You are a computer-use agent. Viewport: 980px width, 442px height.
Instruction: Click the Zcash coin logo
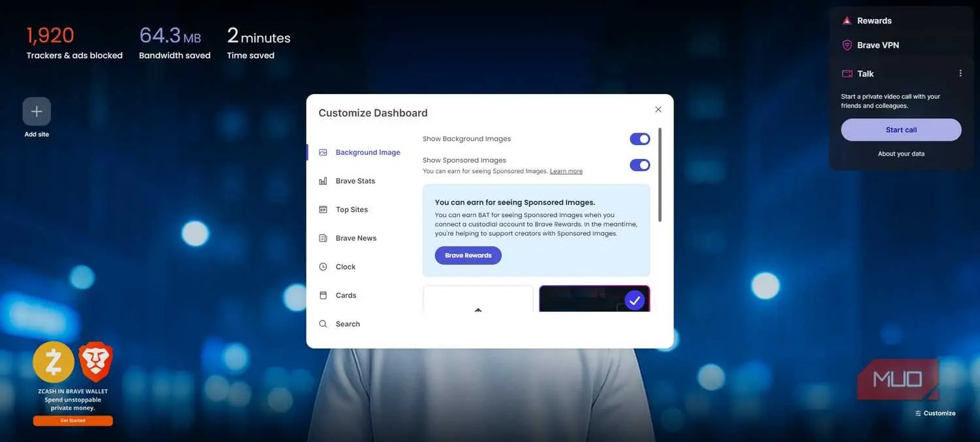tap(54, 362)
